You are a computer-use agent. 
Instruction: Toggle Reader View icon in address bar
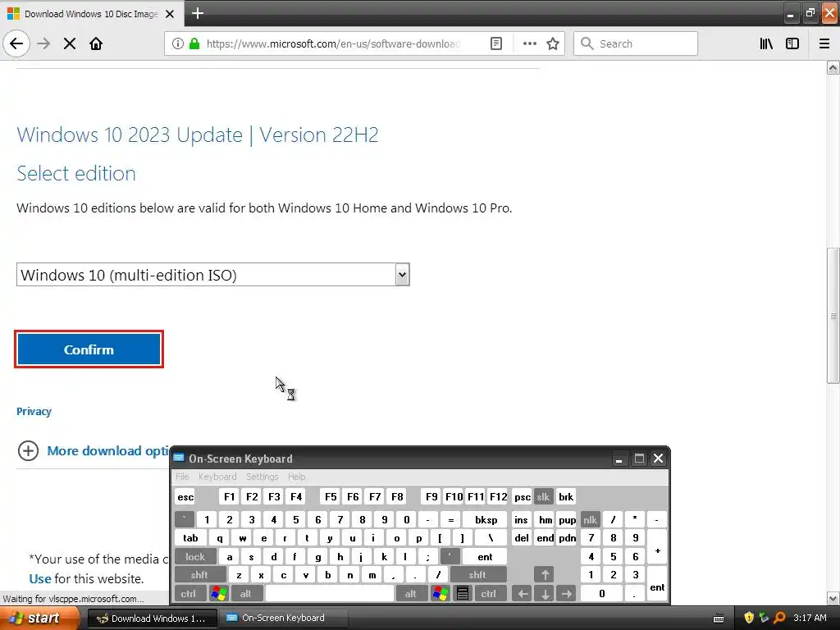click(496, 44)
